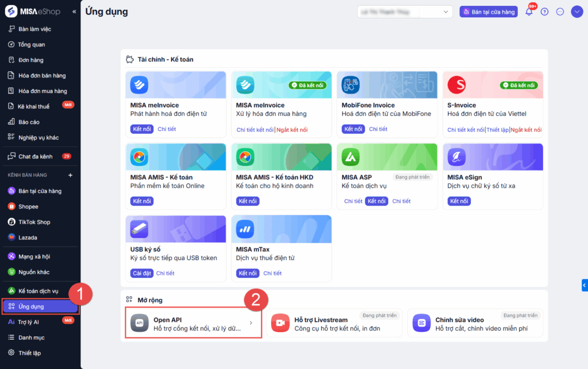View Chi tiết for meInvoice Phát hành
The height and width of the screenshot is (369, 588).
point(167,129)
